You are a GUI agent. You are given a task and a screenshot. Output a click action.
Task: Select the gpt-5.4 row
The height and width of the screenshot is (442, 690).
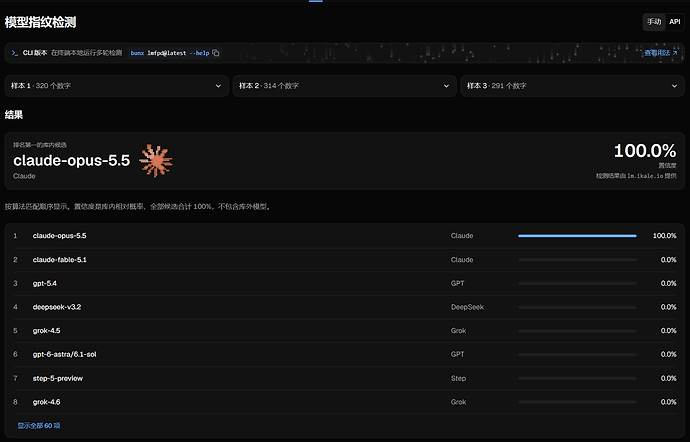pyautogui.click(x=345, y=284)
